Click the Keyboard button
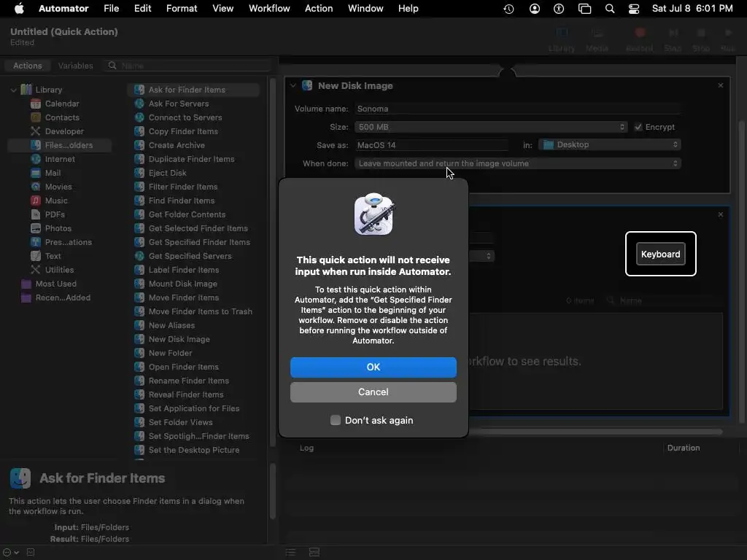 (660, 254)
